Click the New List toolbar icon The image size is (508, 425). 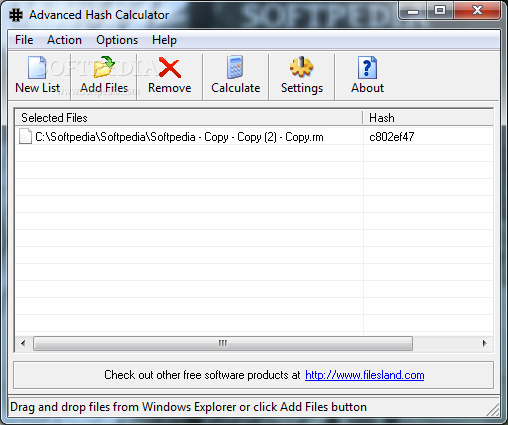[37, 67]
